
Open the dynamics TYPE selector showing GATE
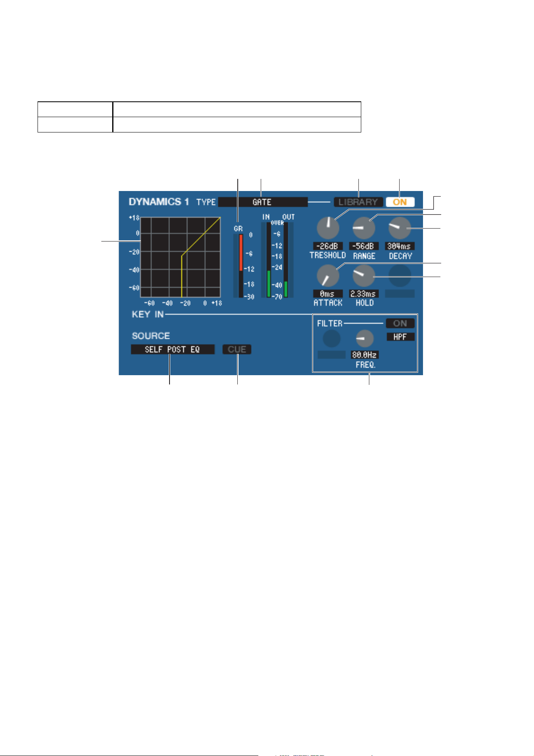pos(263,202)
